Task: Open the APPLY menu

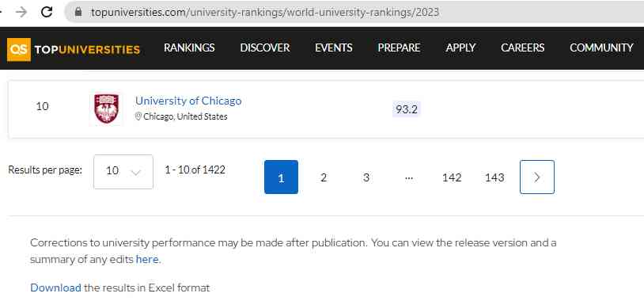Action: coord(460,48)
